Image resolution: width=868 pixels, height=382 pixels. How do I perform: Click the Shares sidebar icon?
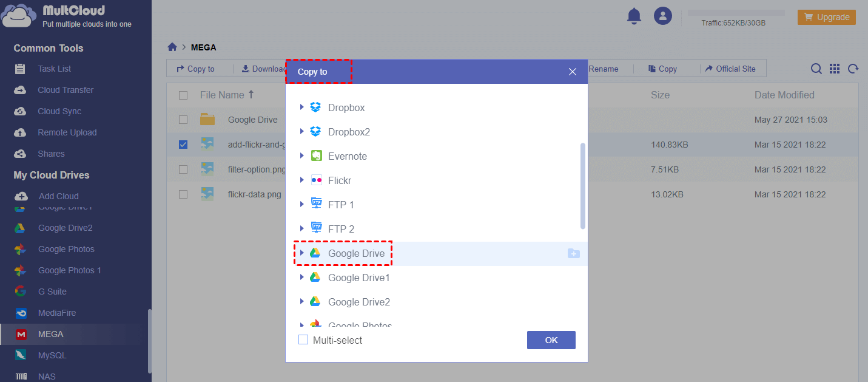[x=21, y=154]
